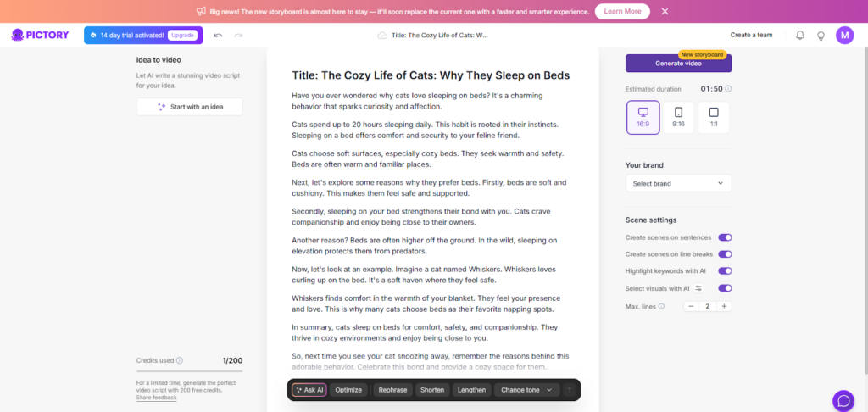This screenshot has width=868, height=412.
Task: Choose the 1:1 square aspect ratio
Action: tap(713, 117)
